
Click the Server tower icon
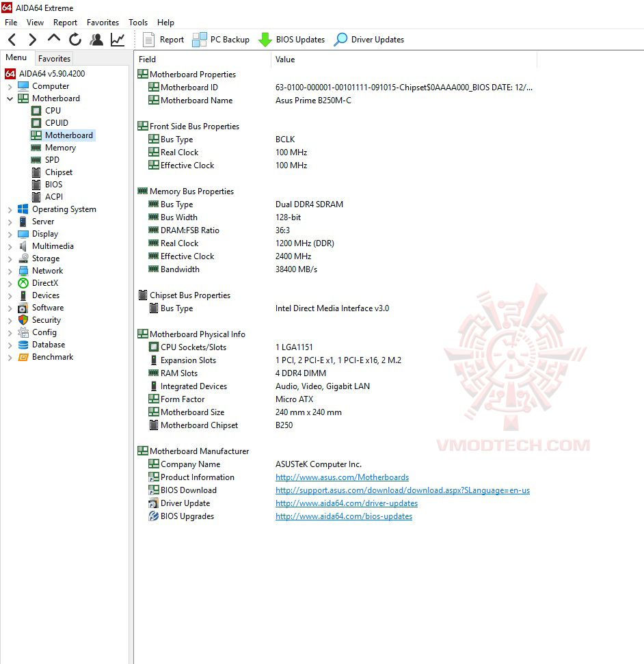point(23,222)
